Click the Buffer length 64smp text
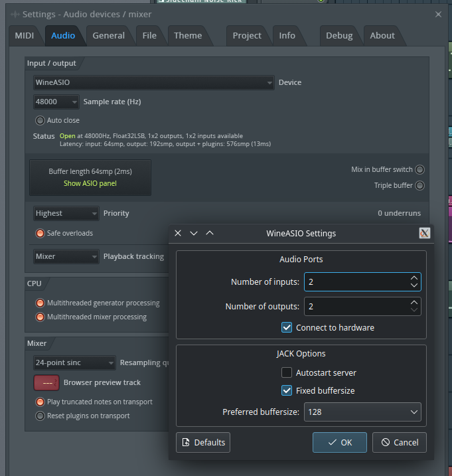This screenshot has width=452, height=476. [90, 171]
